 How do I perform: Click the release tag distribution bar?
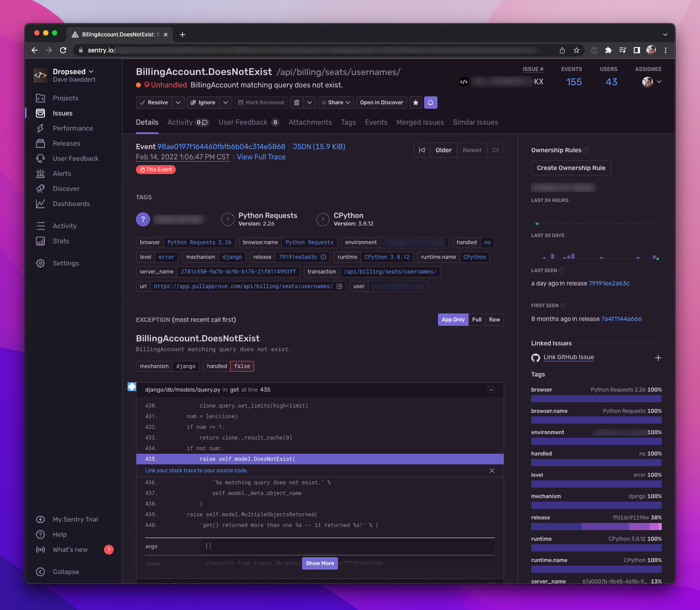click(x=597, y=527)
